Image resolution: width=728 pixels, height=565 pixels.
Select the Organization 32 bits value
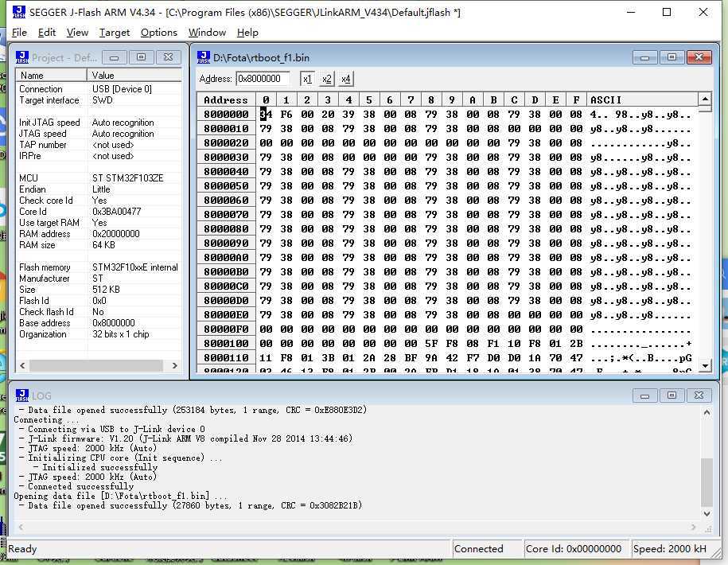click(121, 334)
